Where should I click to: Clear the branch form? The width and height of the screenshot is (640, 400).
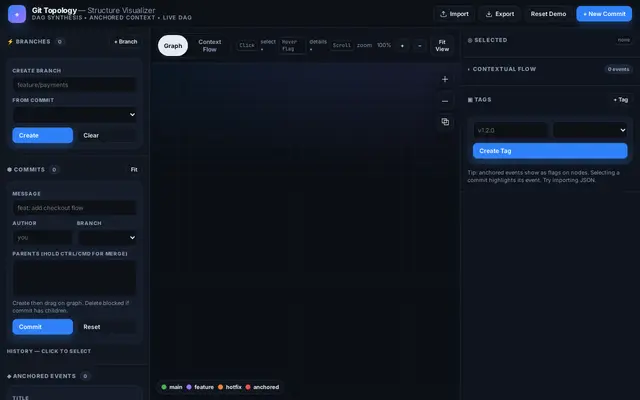(x=106, y=136)
